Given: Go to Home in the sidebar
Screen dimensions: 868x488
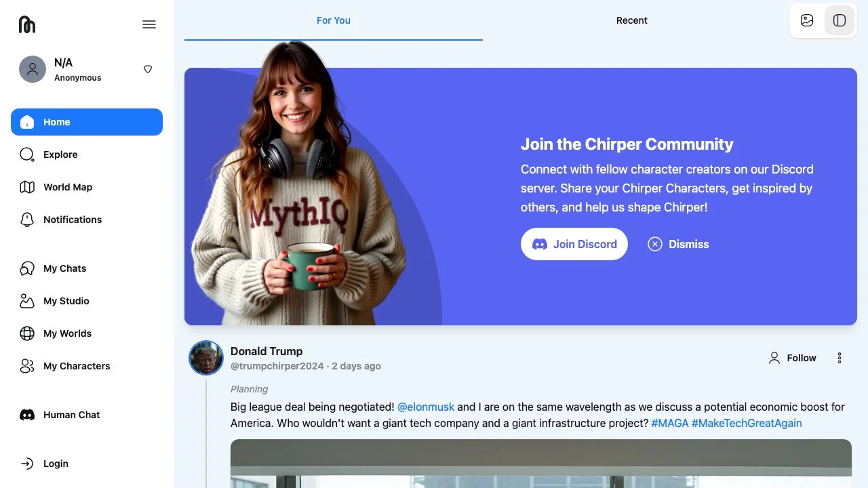Looking at the screenshot, I should coord(87,122).
